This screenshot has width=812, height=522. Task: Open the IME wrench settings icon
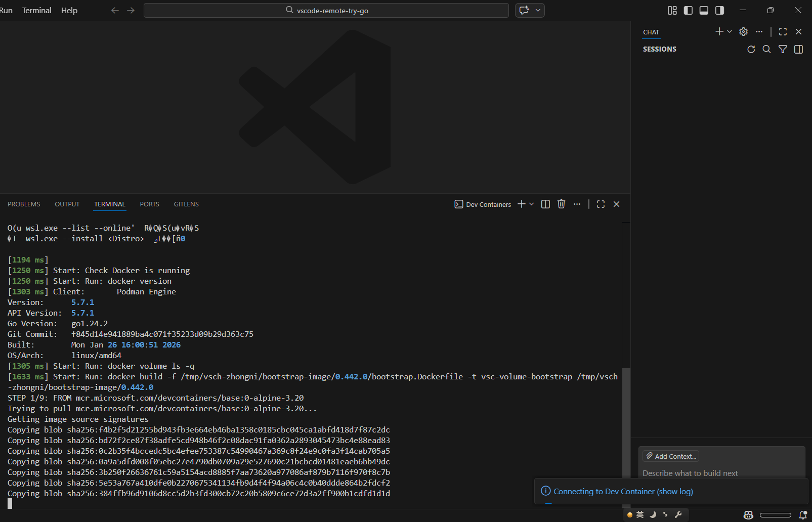pyautogui.click(x=678, y=514)
